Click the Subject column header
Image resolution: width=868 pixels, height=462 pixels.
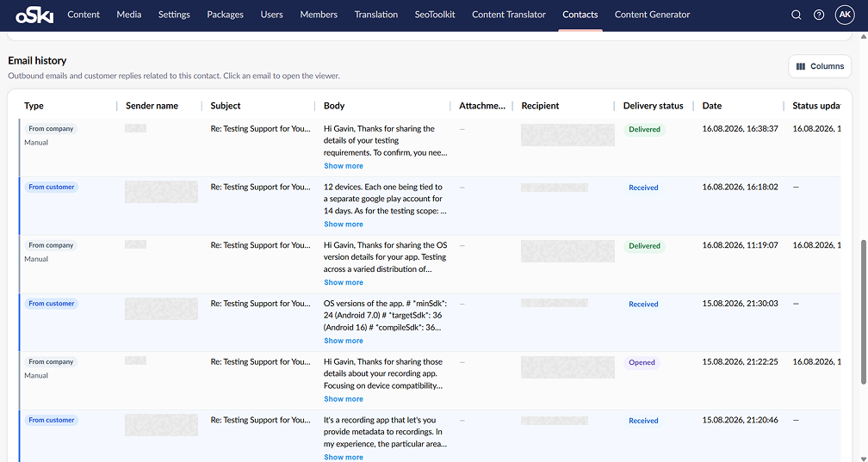(226, 106)
